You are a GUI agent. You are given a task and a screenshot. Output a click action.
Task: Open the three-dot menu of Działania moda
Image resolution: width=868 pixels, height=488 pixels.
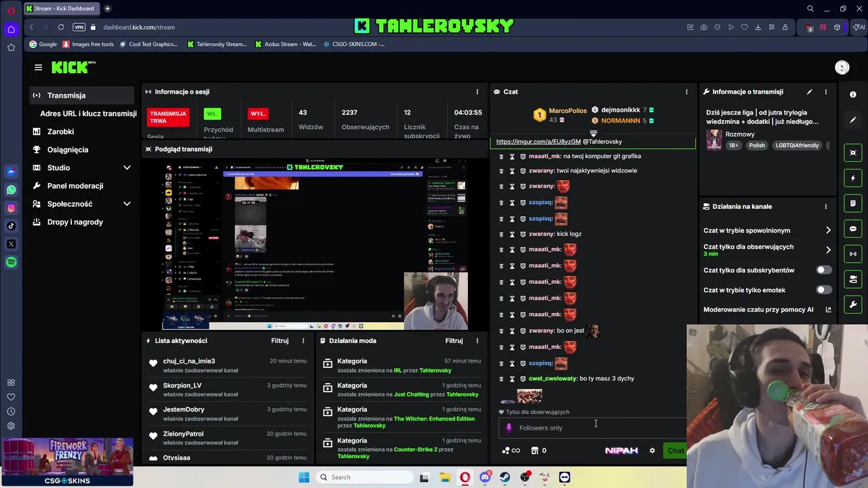[477, 341]
